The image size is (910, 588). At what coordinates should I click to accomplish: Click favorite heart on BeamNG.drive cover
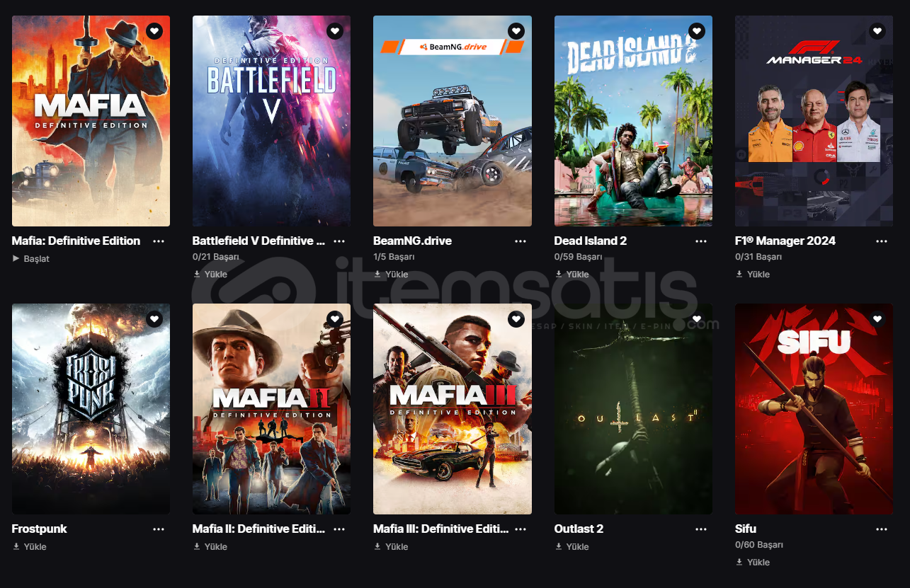pos(516,31)
